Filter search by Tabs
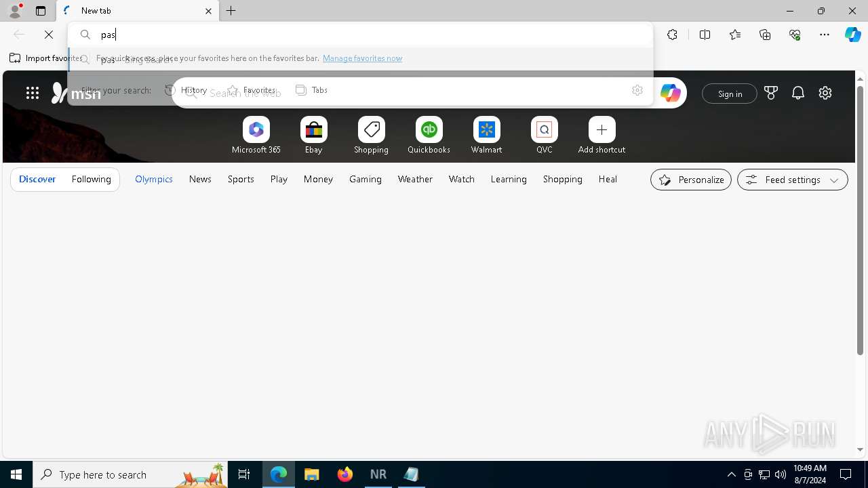The width and height of the screenshot is (868, 488). [x=311, y=90]
